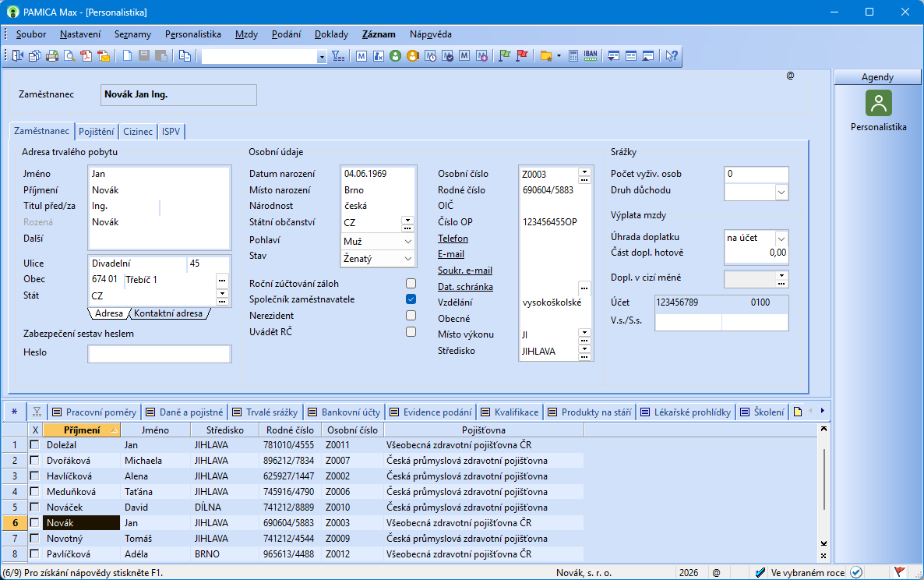Click the PDF export toolbar icon
924x580 pixels.
(x=86, y=55)
